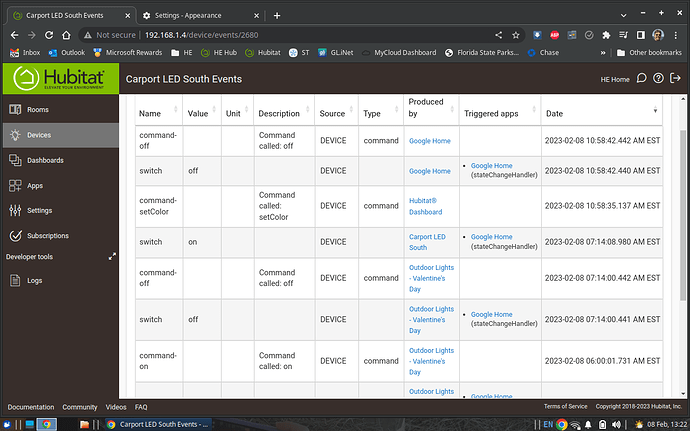Viewport: 690px width, 431px height.
Task: Open the Settings sidebar item
Action: point(60,210)
